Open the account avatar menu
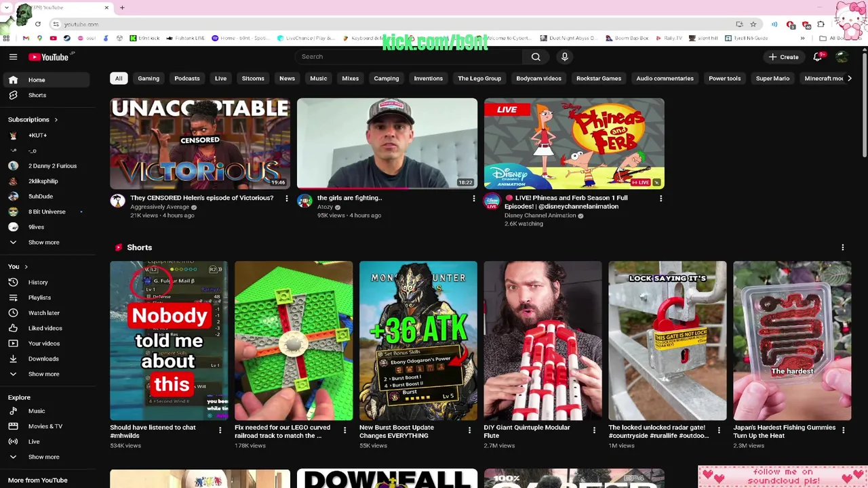Screen dimensions: 868x488 point(842,57)
